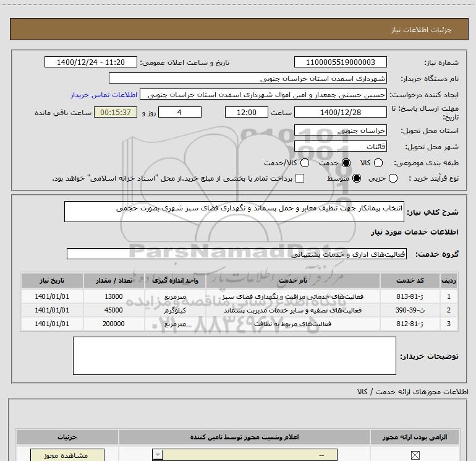The image size is (476, 461).
Task: Click the الزامی بودن ارائه مجوز header
Action: (415, 437)
